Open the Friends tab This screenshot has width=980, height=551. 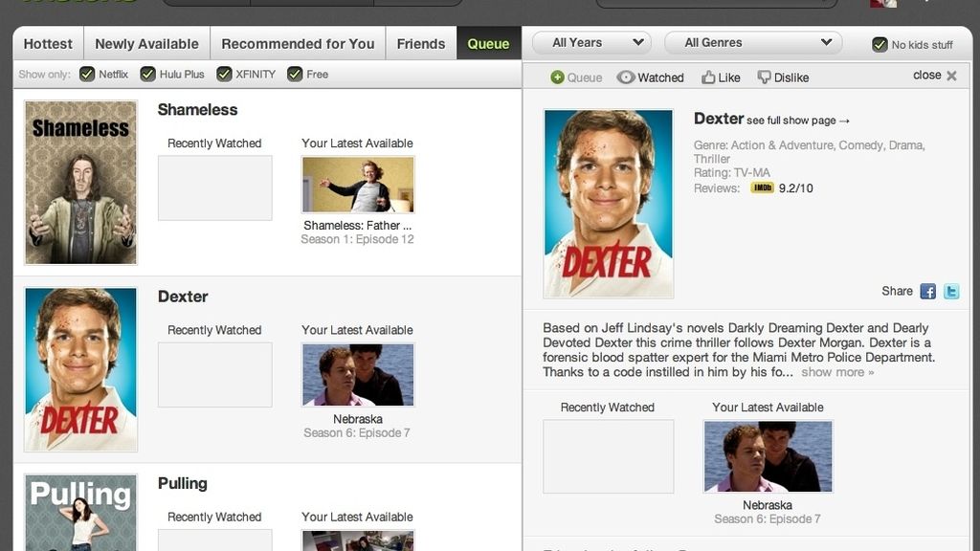[421, 44]
